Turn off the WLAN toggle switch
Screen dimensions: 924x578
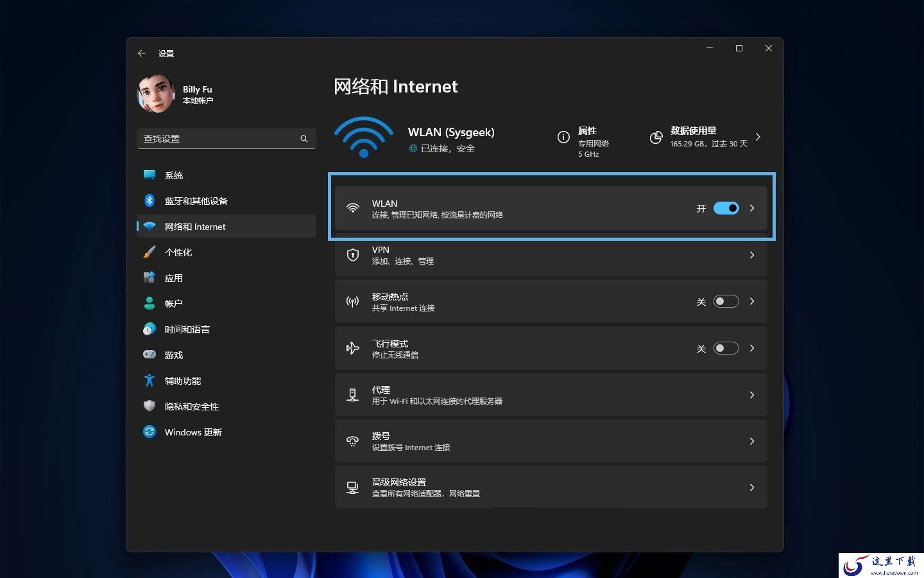point(726,208)
